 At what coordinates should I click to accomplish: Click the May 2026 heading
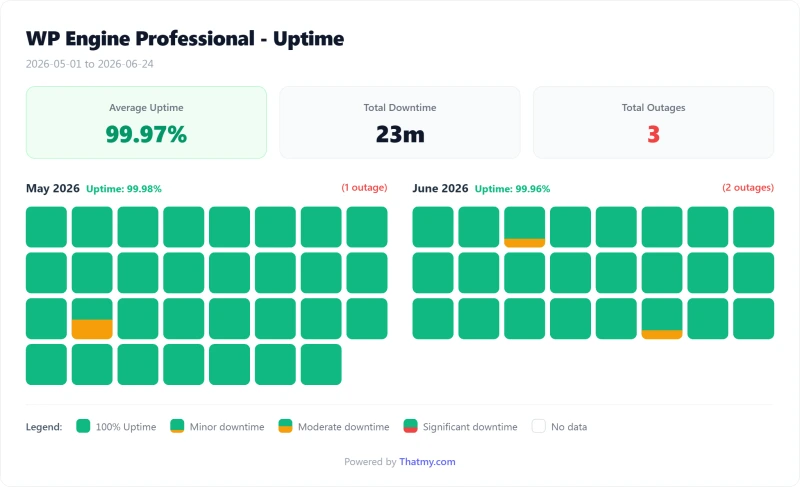[x=53, y=188]
